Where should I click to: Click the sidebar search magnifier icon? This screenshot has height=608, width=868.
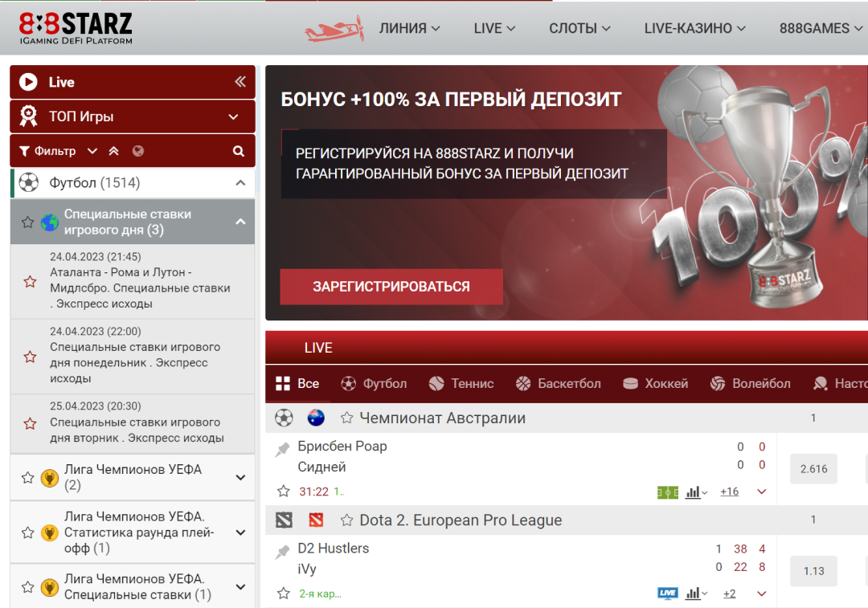coord(238,151)
